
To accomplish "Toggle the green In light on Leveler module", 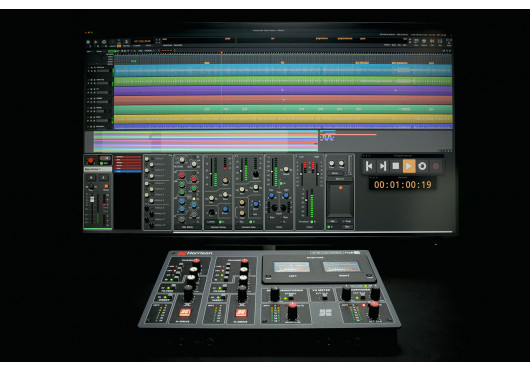I will coord(220,222).
